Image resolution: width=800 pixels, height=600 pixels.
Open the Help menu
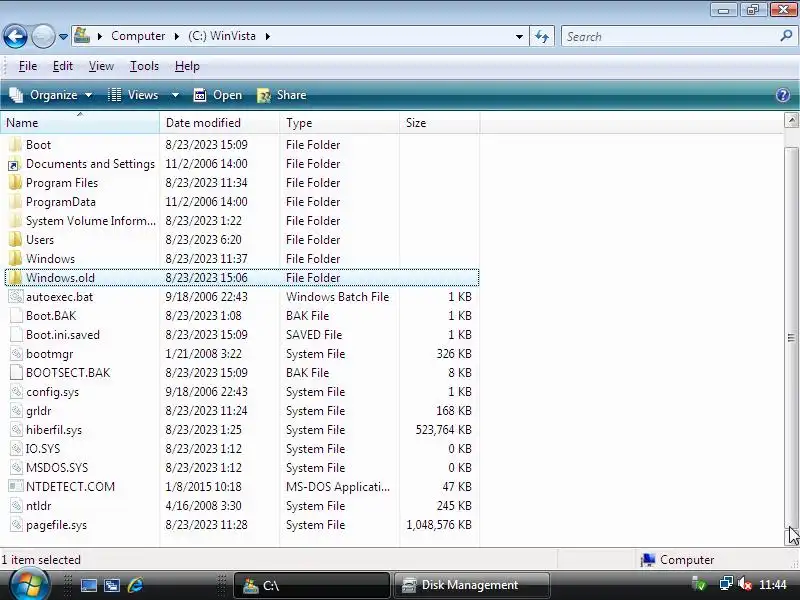pyautogui.click(x=187, y=66)
